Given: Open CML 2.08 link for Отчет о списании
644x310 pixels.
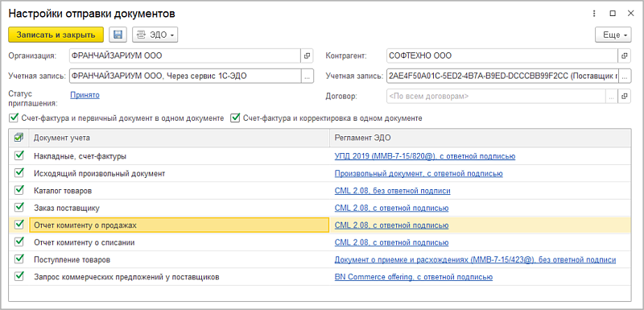Looking at the screenshot, I should 391,242.
